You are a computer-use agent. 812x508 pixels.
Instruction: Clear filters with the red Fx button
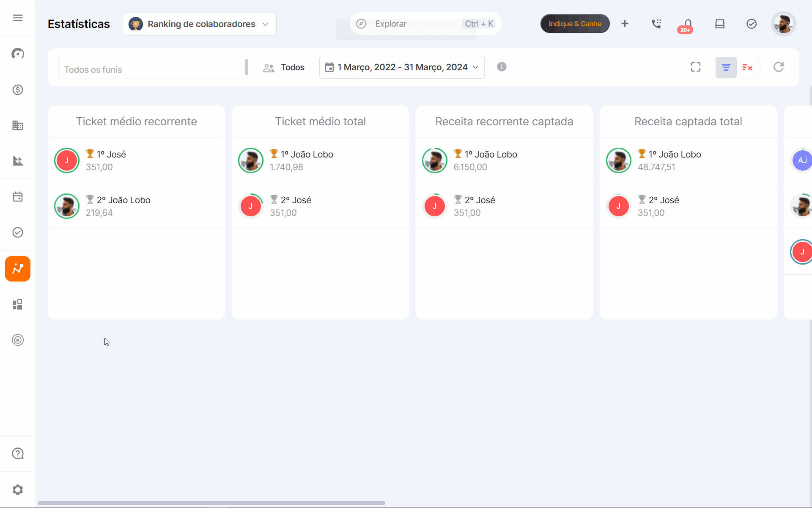[747, 67]
